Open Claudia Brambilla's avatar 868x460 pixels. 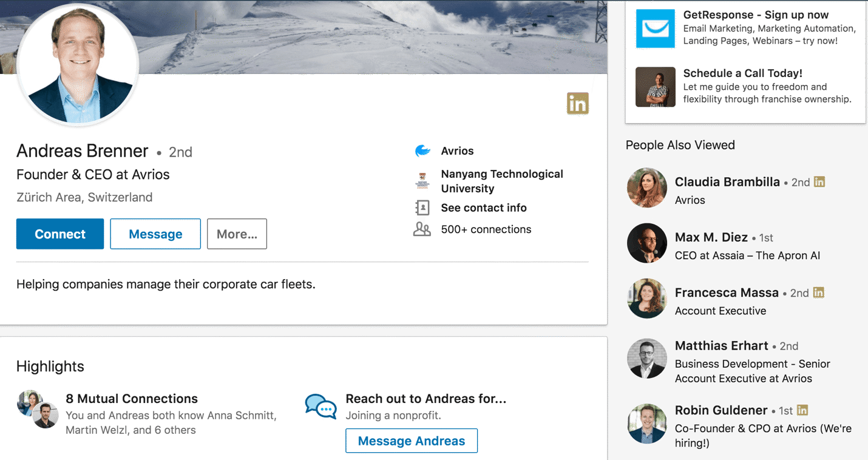pos(647,188)
